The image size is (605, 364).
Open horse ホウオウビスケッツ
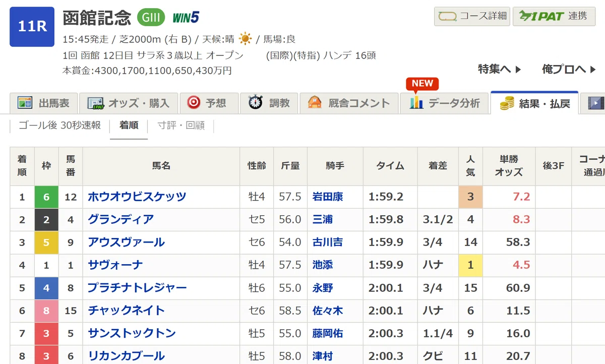[x=137, y=197]
